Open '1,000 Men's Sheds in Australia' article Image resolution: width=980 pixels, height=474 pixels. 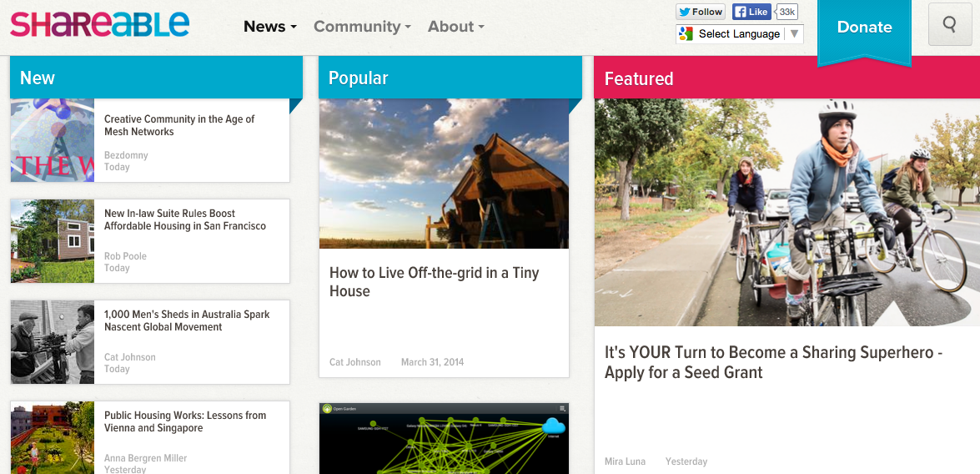[x=187, y=320]
